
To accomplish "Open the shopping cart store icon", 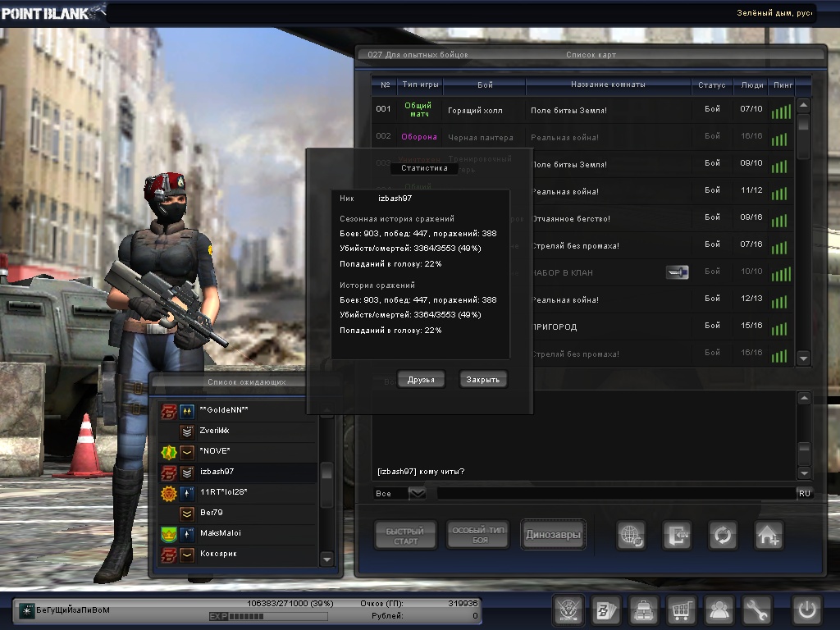I will (x=681, y=609).
